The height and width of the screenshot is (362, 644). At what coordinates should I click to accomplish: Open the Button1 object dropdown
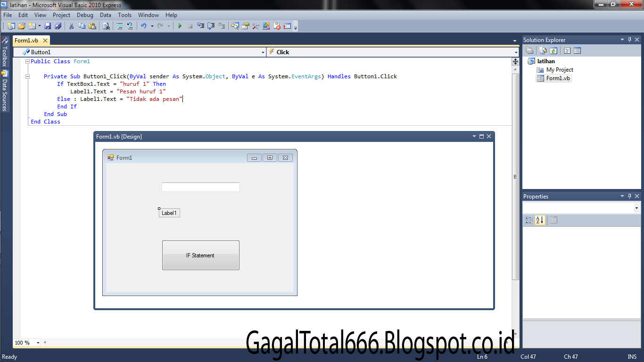pos(263,52)
